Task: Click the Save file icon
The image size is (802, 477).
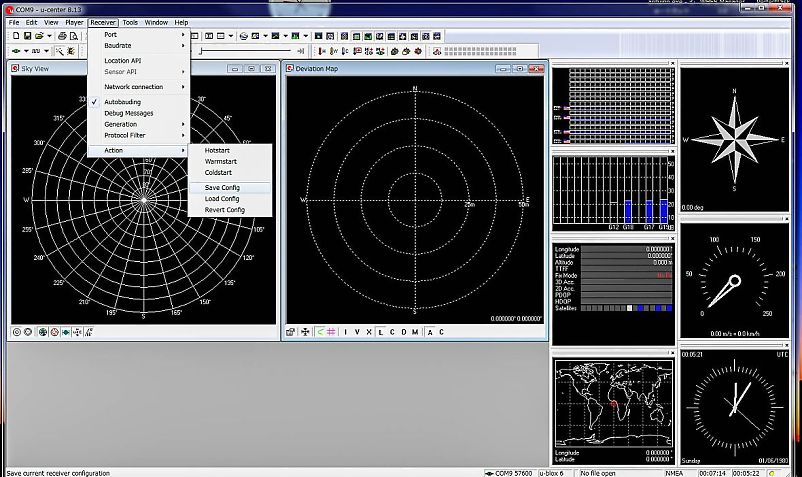Action: (27, 36)
